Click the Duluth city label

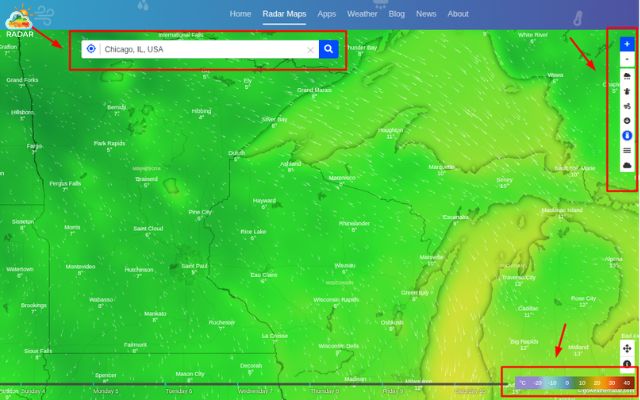[x=237, y=153]
